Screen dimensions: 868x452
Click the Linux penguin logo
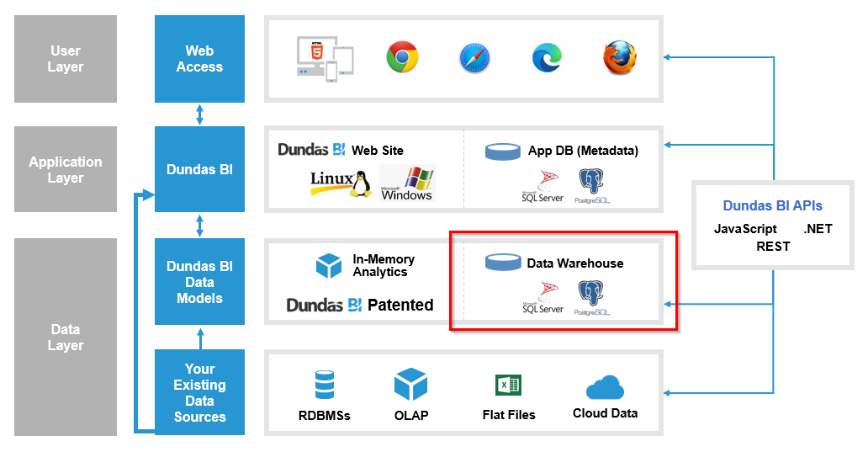tap(341, 183)
